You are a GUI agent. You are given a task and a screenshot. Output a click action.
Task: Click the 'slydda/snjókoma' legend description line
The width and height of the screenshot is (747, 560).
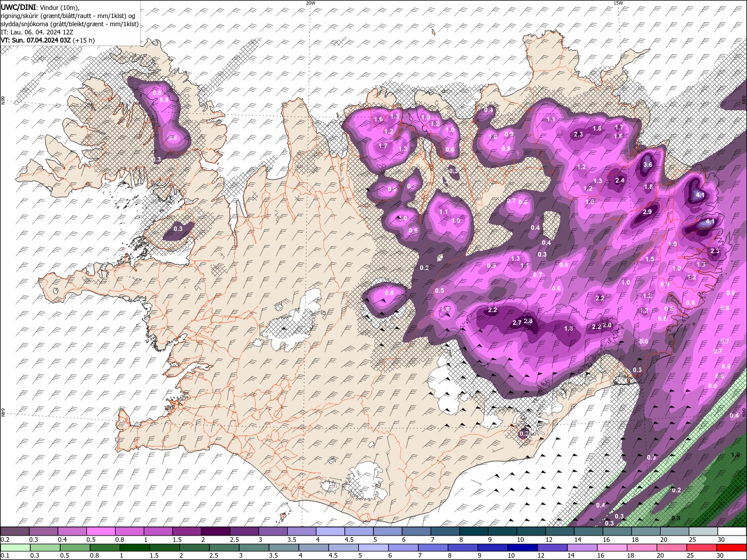(69, 24)
